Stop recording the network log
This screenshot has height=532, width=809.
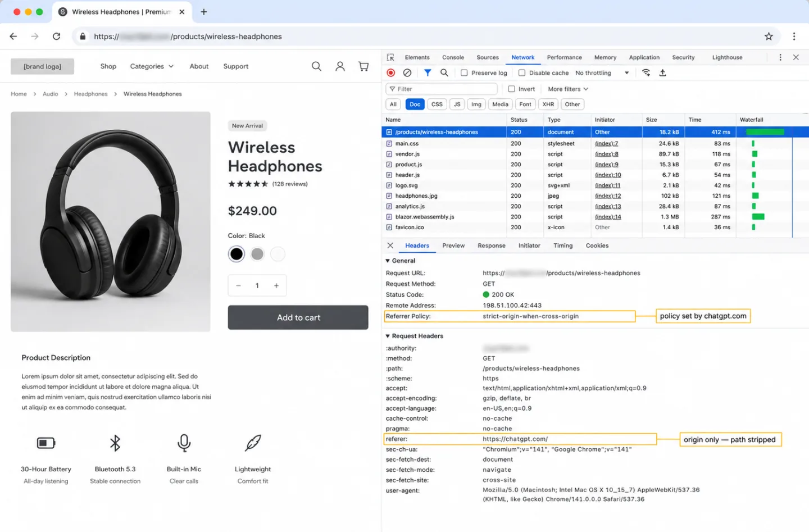391,72
